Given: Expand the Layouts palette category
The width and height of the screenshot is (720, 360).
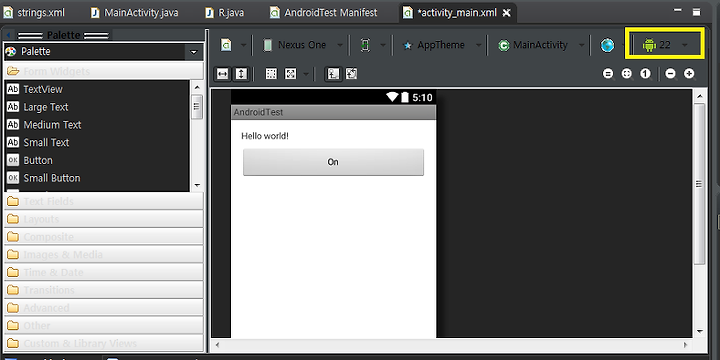Looking at the screenshot, I should [x=104, y=219].
